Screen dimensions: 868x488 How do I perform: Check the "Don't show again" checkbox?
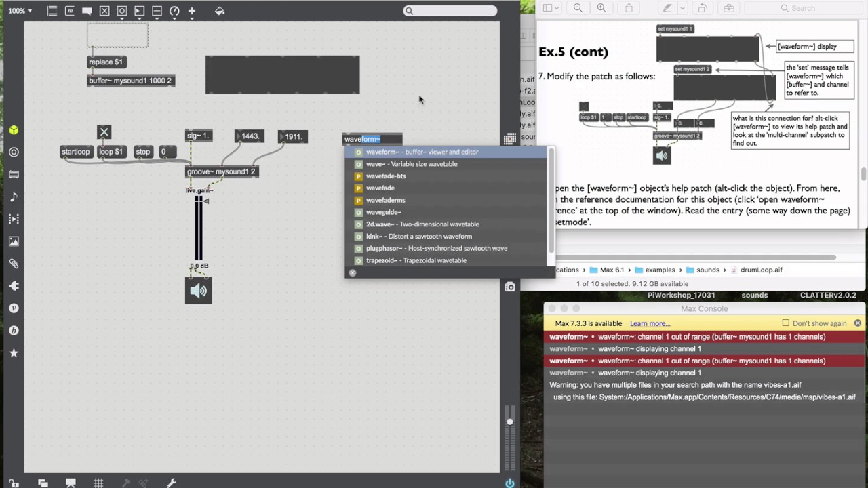coord(785,323)
